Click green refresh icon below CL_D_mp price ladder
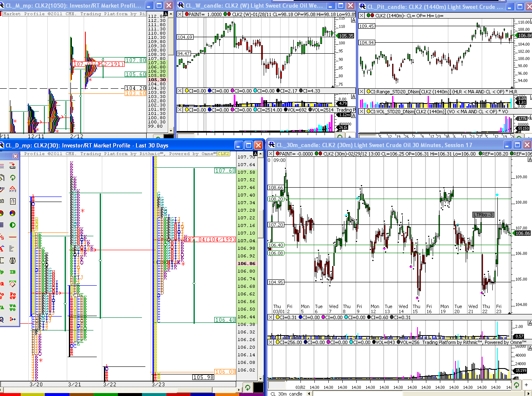 coord(248,387)
